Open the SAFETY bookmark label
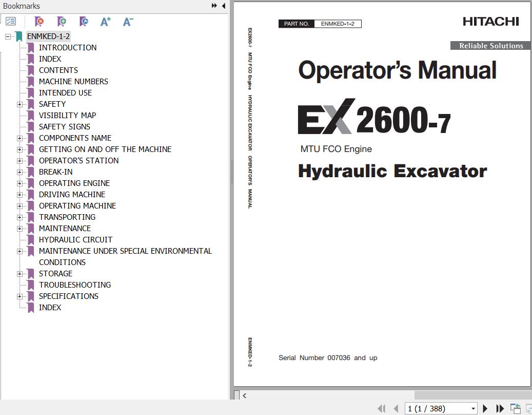The image size is (532, 415). tap(52, 104)
